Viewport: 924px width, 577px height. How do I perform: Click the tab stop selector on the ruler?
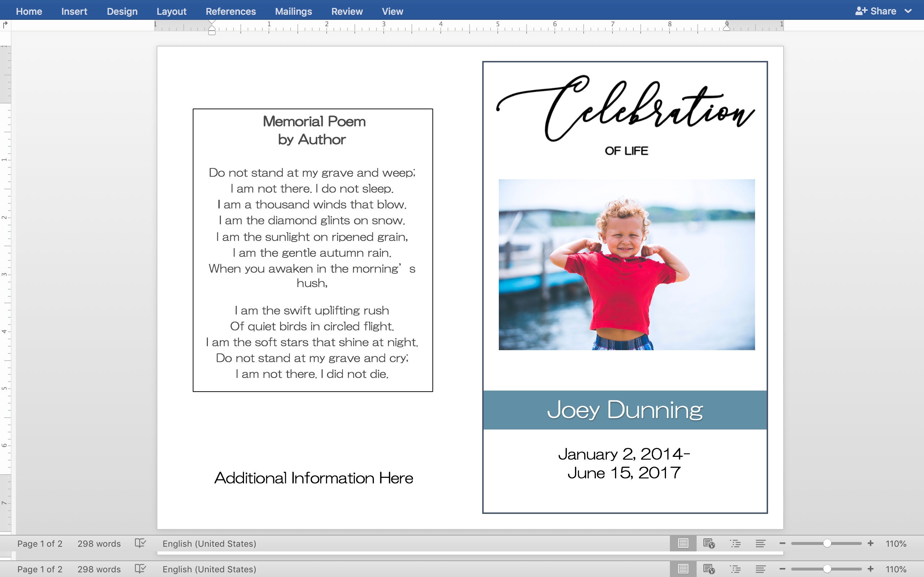coord(5,25)
